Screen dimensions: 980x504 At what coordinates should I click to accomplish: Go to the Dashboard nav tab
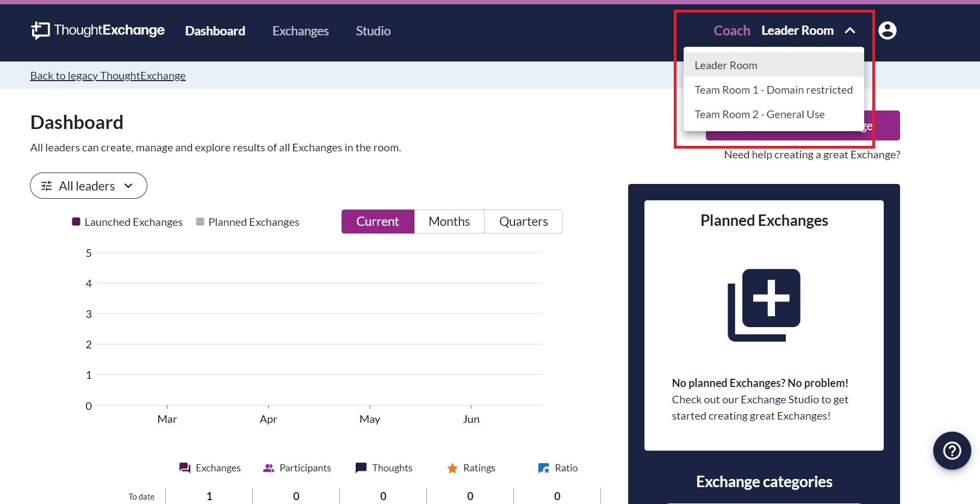pos(215,31)
